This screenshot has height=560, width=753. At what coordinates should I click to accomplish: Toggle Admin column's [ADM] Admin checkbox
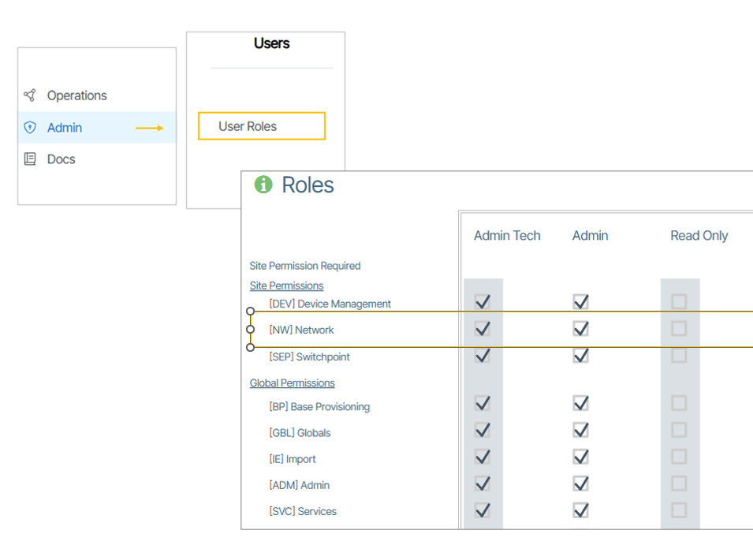581,483
